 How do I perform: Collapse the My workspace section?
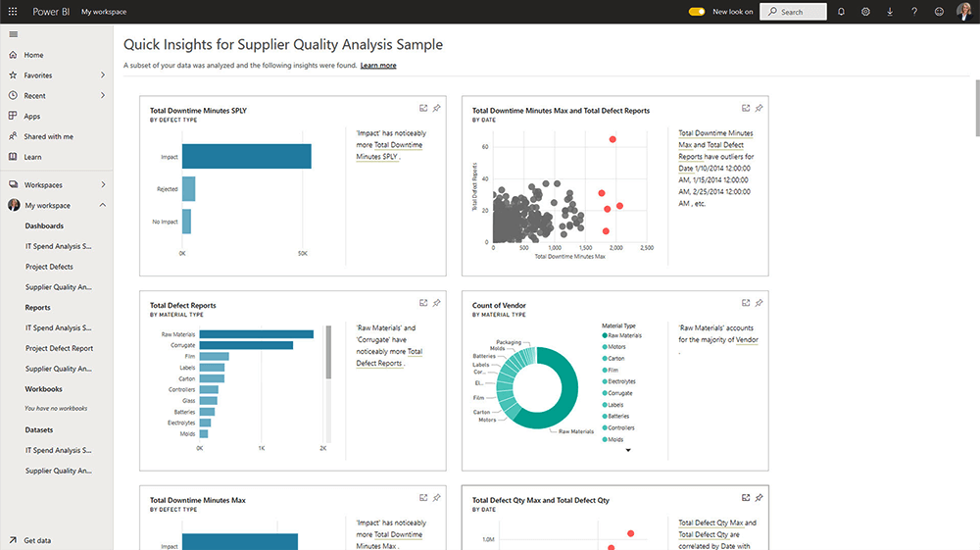click(x=103, y=205)
